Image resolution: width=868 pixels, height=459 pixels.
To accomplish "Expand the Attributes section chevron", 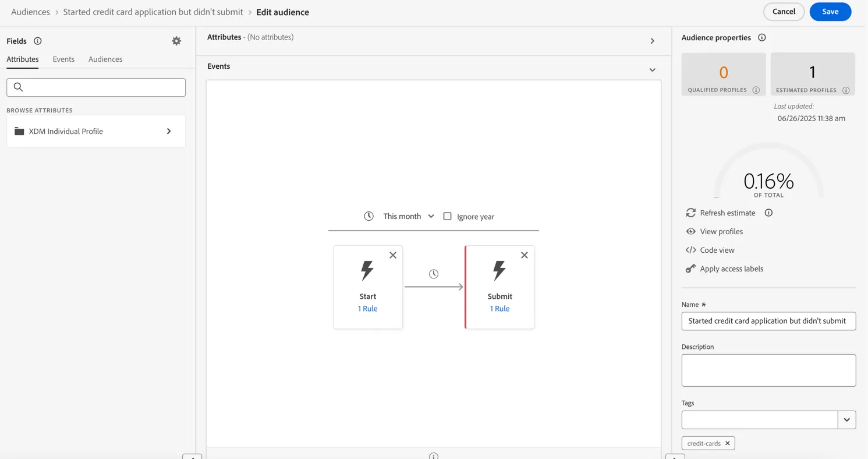I will click(652, 41).
